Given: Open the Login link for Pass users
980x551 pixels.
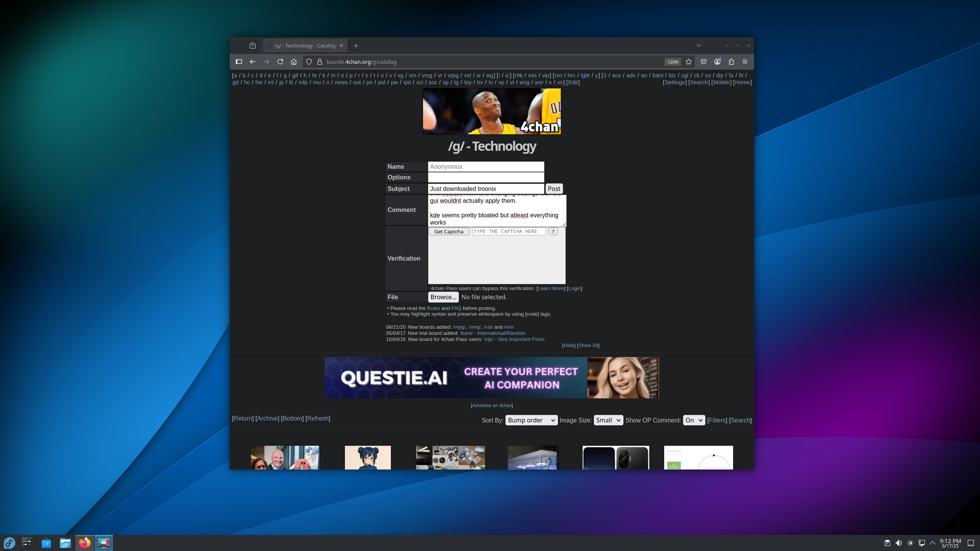Looking at the screenshot, I should tap(574, 289).
